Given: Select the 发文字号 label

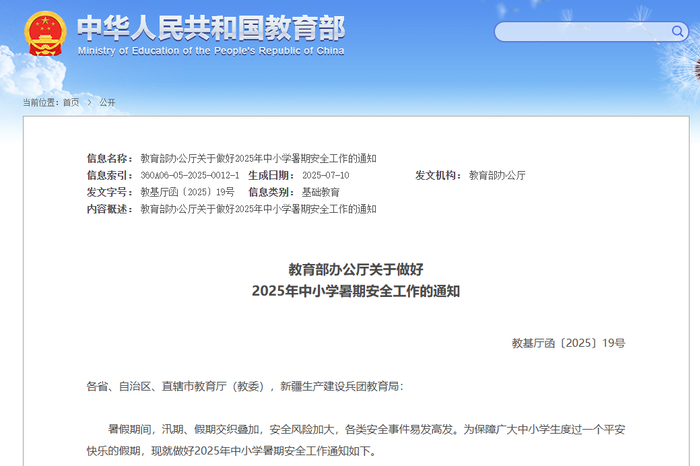Looking at the screenshot, I should pos(109,192).
